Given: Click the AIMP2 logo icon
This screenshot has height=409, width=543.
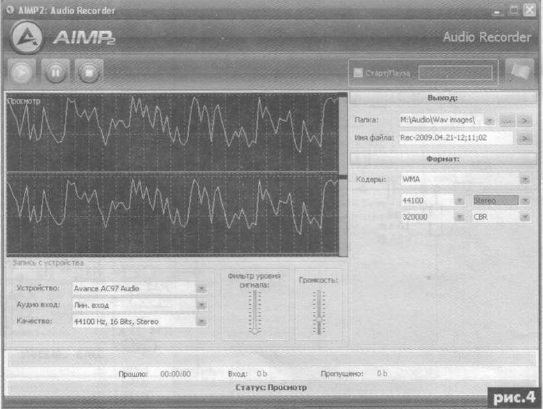Looking at the screenshot, I should click(27, 37).
